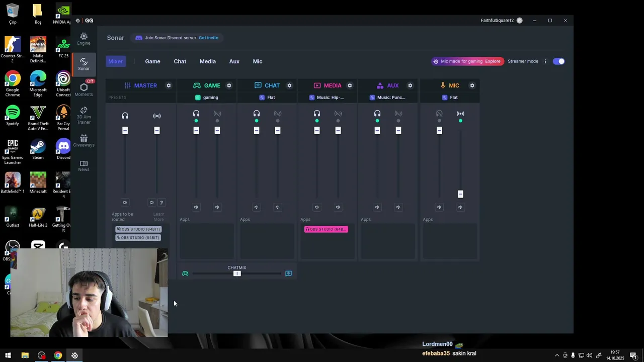Open CHAT channel settings gear

click(x=289, y=85)
